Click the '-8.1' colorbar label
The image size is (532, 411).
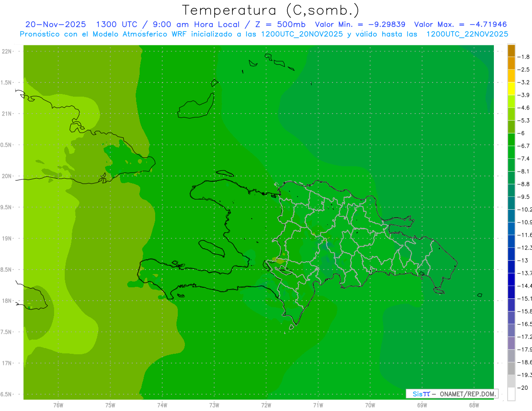(524, 171)
